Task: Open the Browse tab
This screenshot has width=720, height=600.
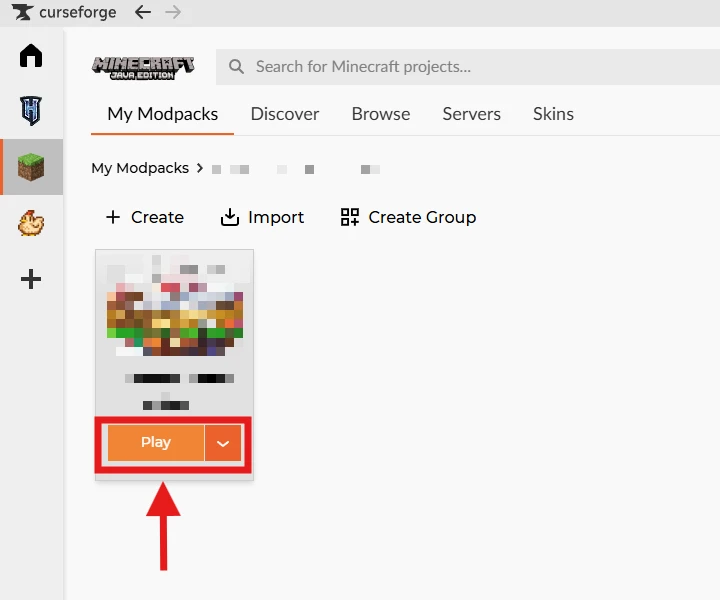Action: coord(381,114)
